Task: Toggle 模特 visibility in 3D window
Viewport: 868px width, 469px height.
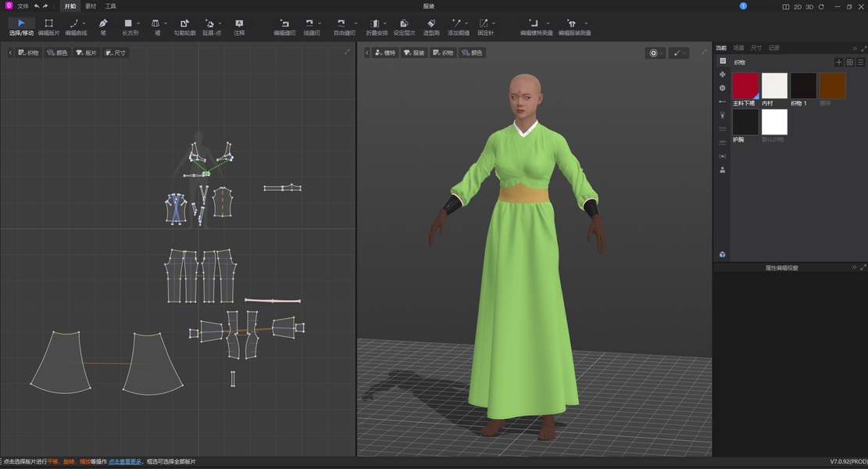Action: coord(385,52)
